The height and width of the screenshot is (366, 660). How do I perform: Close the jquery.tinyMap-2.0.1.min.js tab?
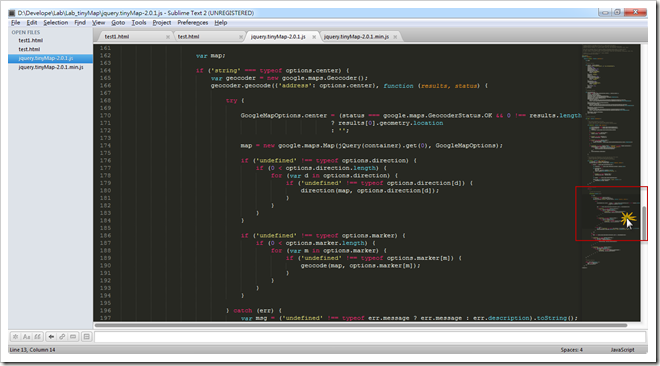click(395, 37)
